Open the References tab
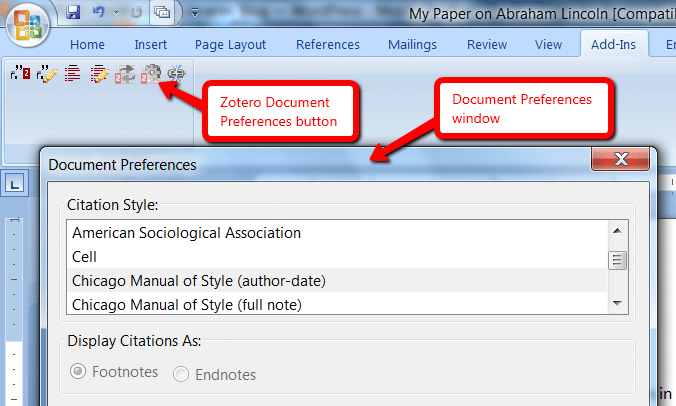Viewport: 676px width, 406px height. 328,45
